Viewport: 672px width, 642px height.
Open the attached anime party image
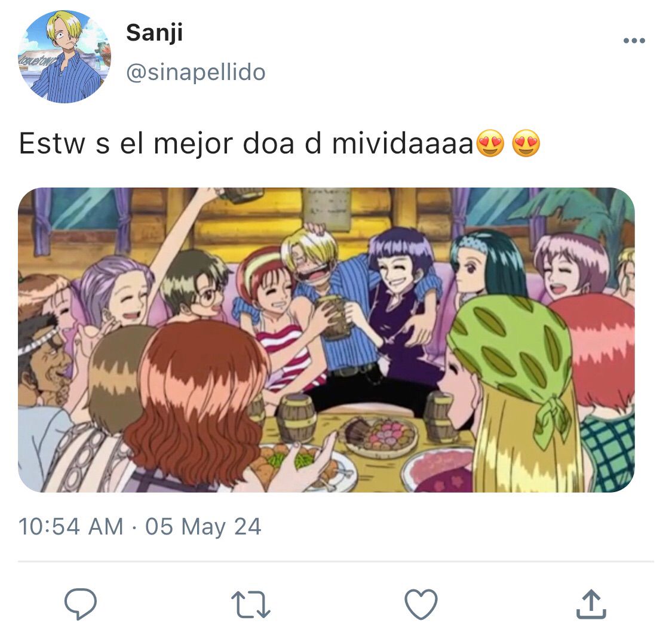pyautogui.click(x=326, y=340)
